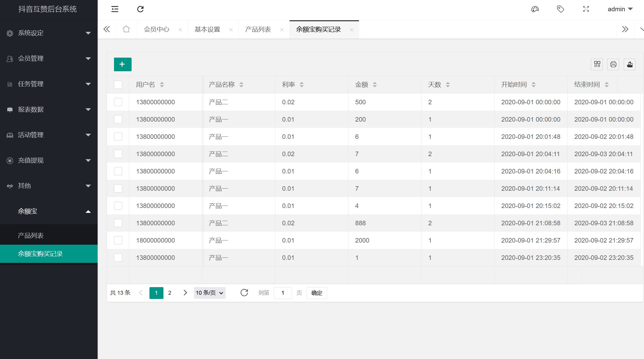Sort by 用户名 column arrows
Screen dimensions: 644x359
point(162,85)
